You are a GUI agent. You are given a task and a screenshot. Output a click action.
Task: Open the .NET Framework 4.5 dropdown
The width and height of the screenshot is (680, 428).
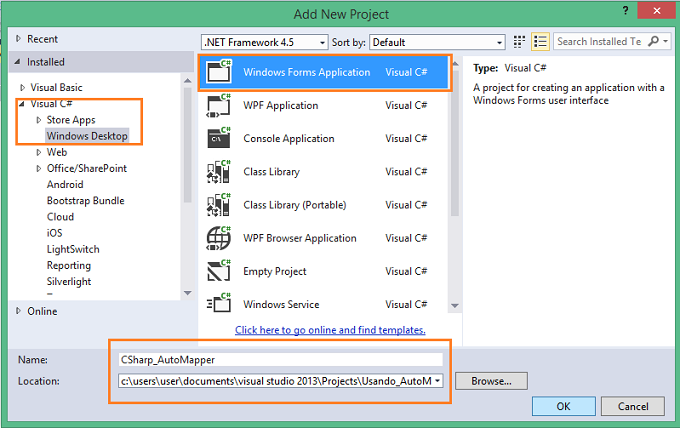pyautogui.click(x=265, y=42)
